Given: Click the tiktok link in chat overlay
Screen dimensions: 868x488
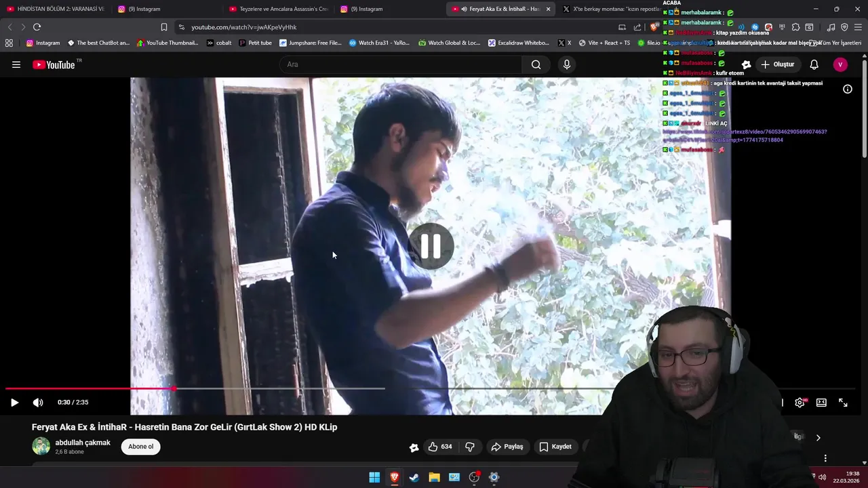Looking at the screenshot, I should [745, 136].
